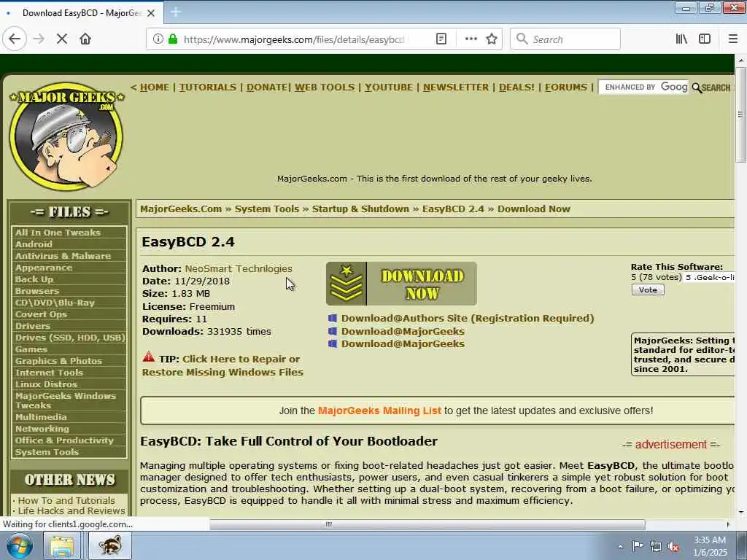Open CD\DVD\Blu-Ray category
Screen dimensions: 747x560
pos(55,303)
